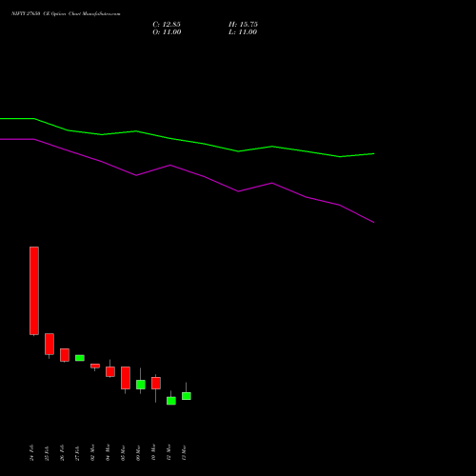Click the 26 Feb date axis label
The width and height of the screenshot is (476, 476).
(x=62, y=453)
